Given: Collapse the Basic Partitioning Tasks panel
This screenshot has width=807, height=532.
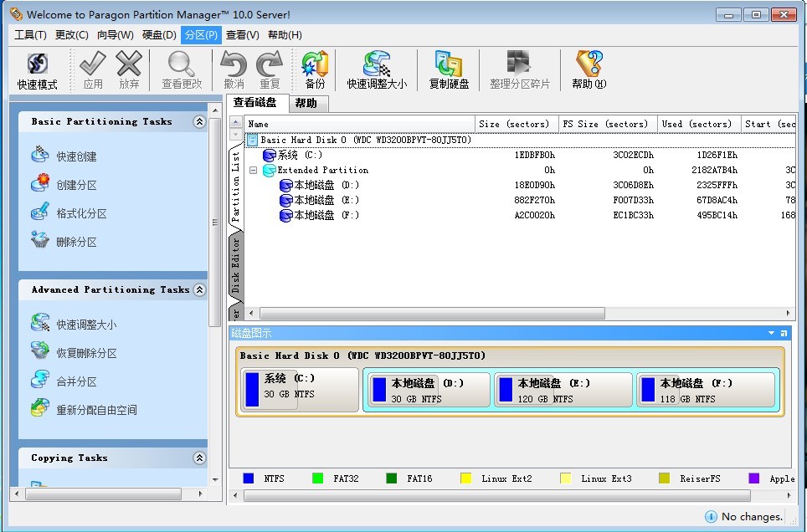Looking at the screenshot, I should coord(199,121).
